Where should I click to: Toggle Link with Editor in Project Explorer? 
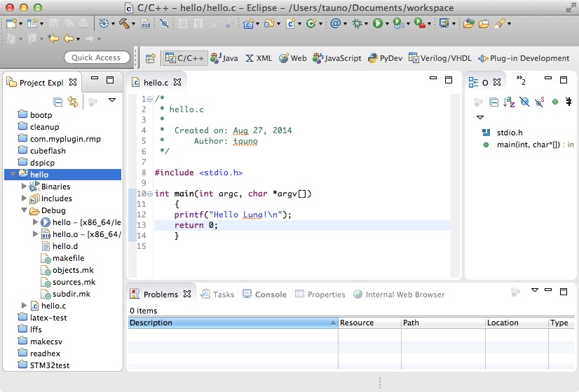click(x=72, y=102)
